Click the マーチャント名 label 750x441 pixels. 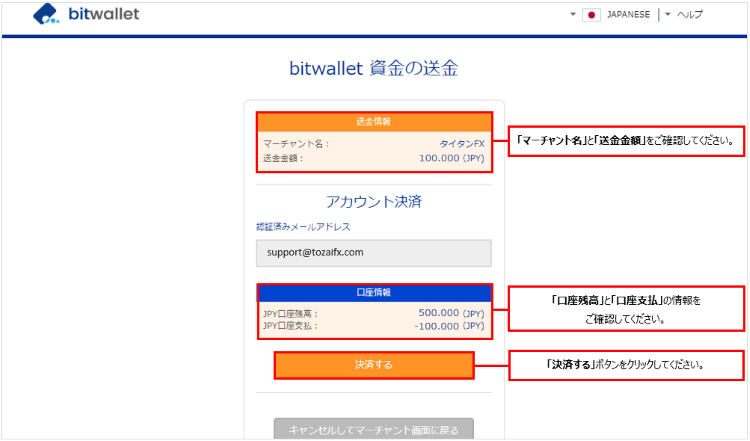296,143
